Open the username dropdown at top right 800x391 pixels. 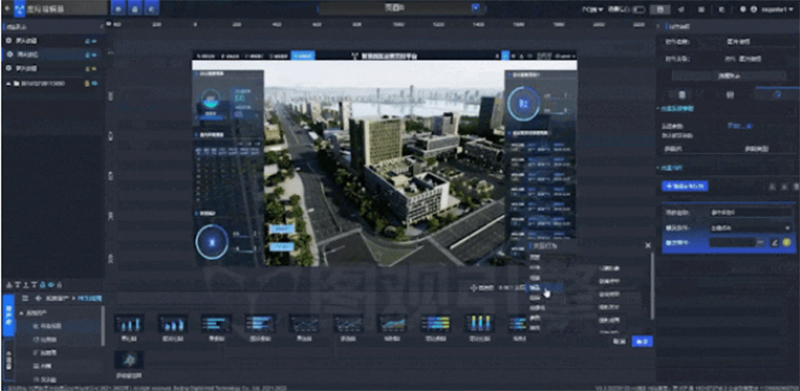pos(776,9)
